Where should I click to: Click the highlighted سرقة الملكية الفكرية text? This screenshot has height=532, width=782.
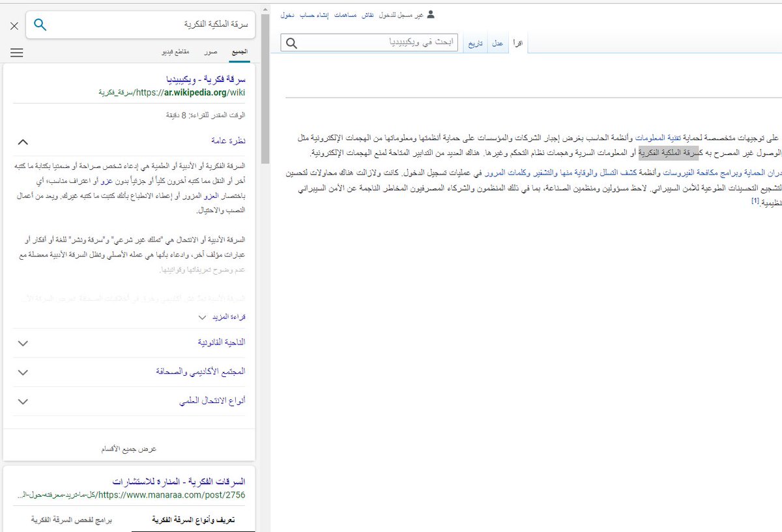click(668, 153)
